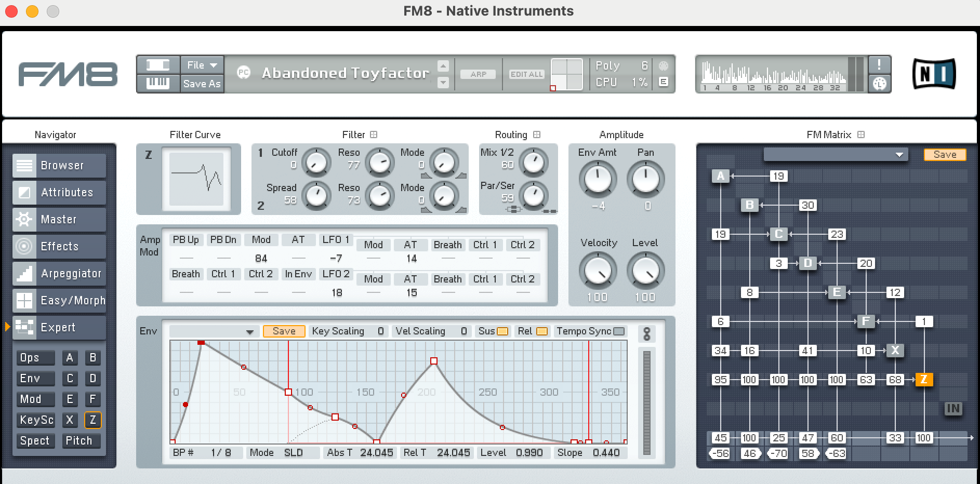Open the Expert page icon
Screen dimensions: 980x484
click(x=24, y=328)
